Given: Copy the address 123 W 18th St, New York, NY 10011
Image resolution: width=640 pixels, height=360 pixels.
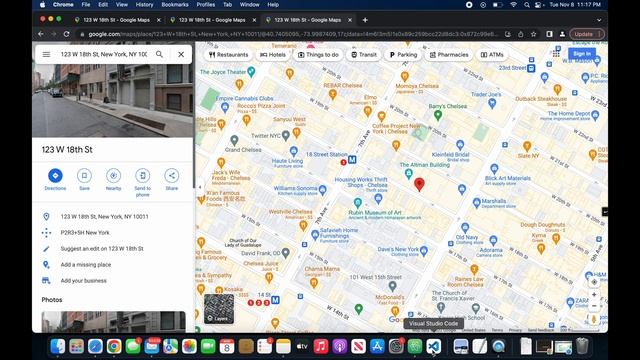Looking at the screenshot, I should 104,217.
